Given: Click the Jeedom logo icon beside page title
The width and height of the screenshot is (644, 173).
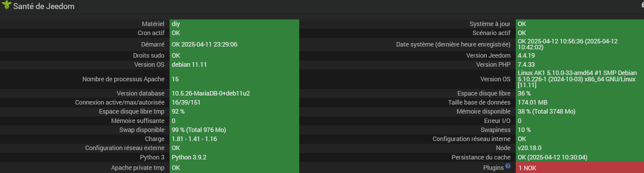Looking at the screenshot, I should pos(6,5).
